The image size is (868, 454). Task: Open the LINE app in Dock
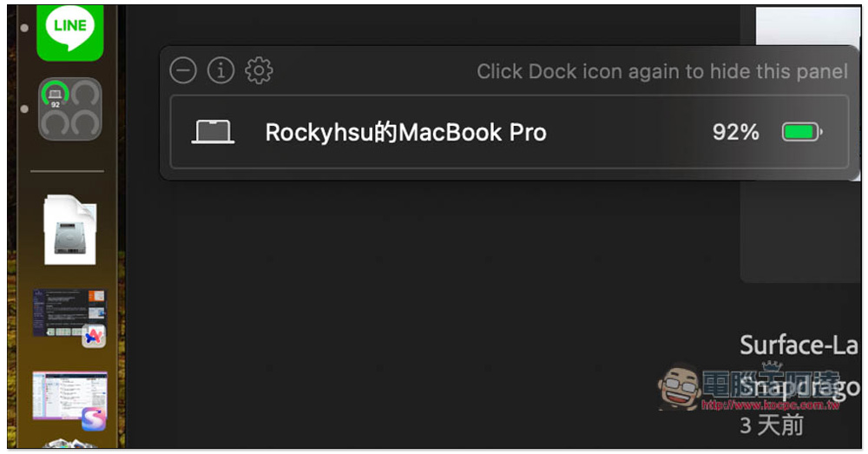tap(69, 31)
